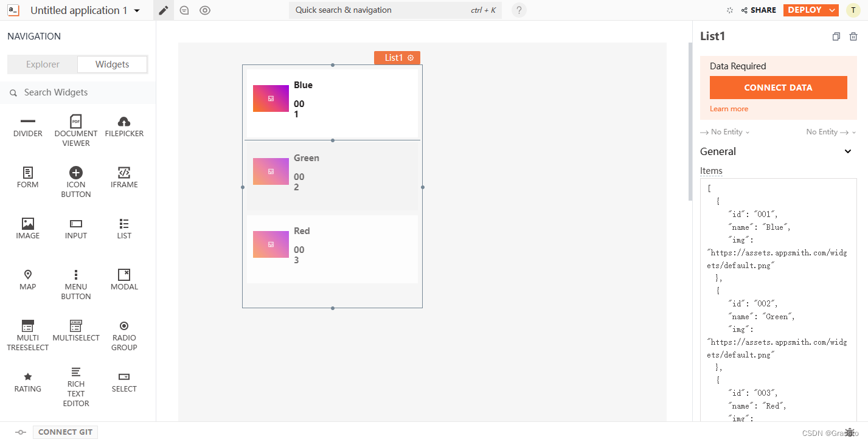Select the Modal widget
This screenshot has height=442, width=868.
tap(124, 280)
